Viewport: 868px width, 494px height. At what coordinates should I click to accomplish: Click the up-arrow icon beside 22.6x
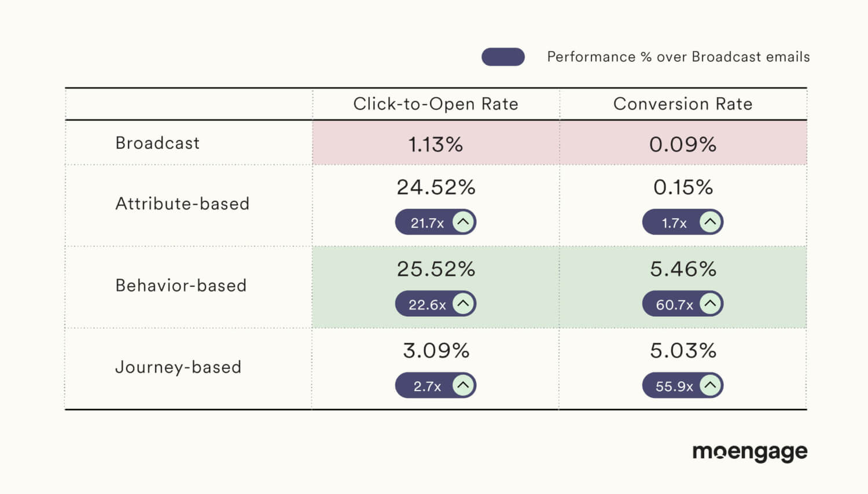point(463,304)
